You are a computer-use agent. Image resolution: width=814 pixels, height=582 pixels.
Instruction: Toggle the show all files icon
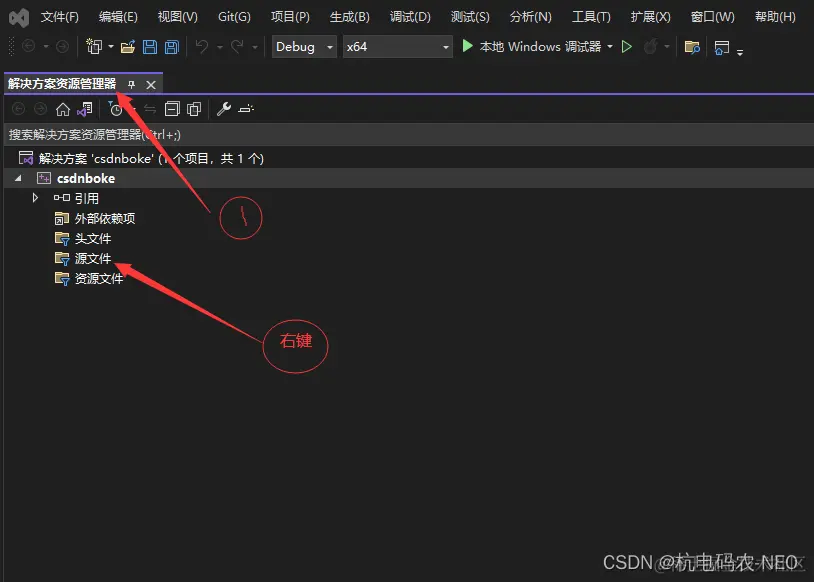194,109
